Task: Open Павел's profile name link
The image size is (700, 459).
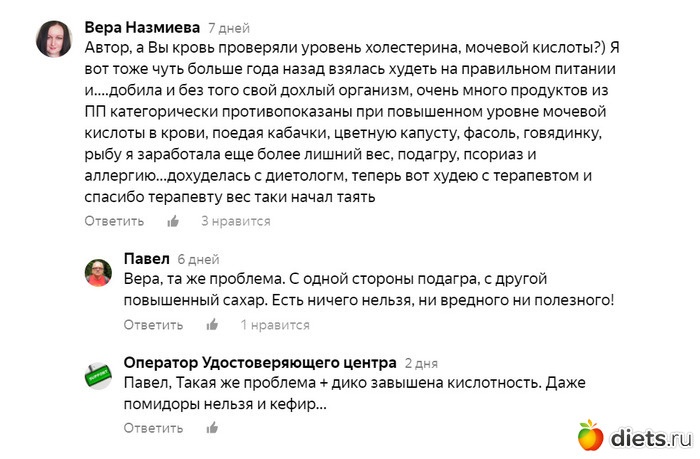Action: point(146,259)
